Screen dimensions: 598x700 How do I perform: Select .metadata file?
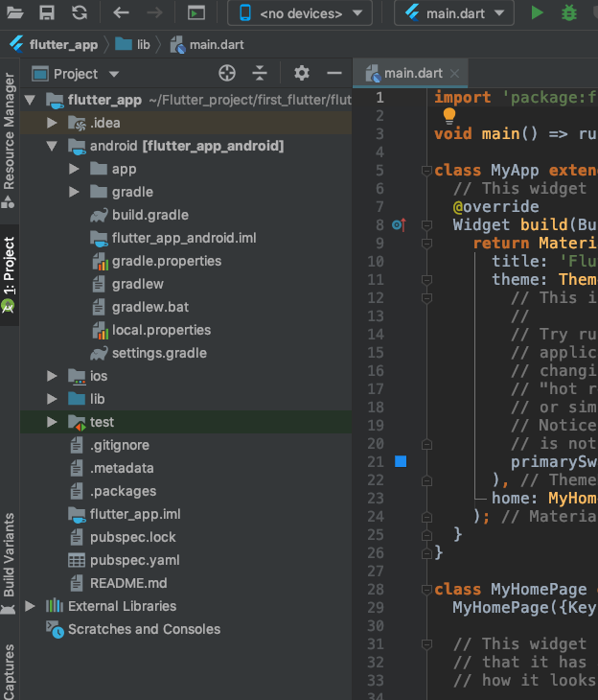click(122, 468)
